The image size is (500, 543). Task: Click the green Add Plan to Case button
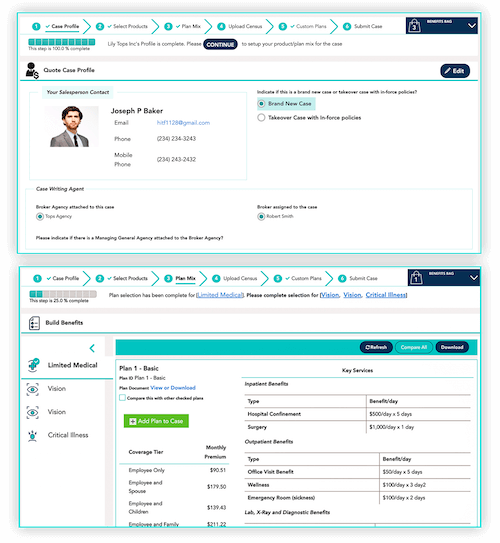coord(156,421)
